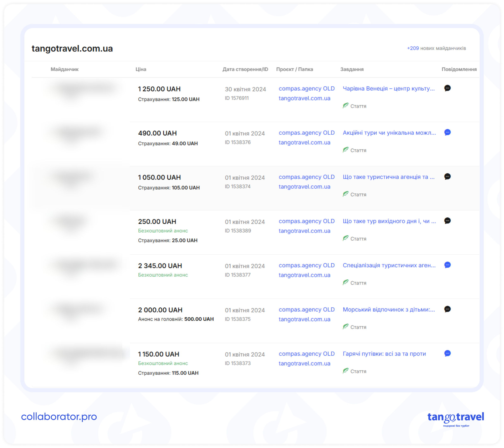Image resolution: width=504 pixels, height=448 pixels.
Task: Select the article feather icon on the Акційні тури row
Action: [346, 150]
